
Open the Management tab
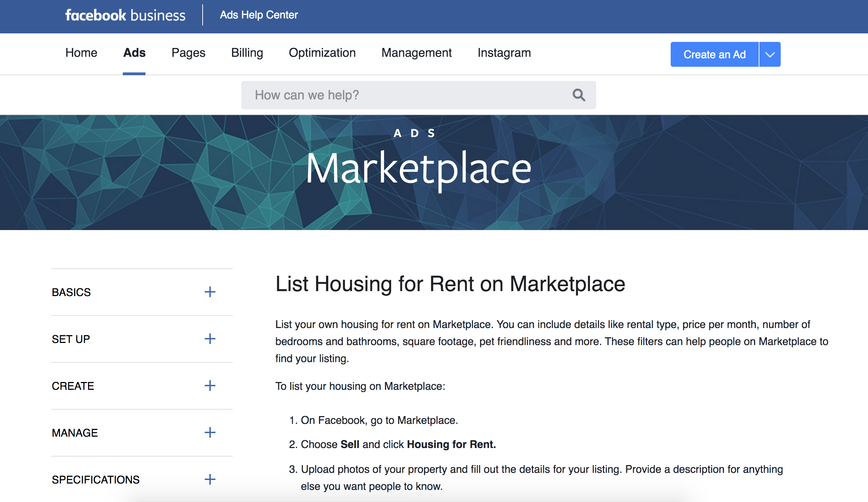[x=417, y=53]
